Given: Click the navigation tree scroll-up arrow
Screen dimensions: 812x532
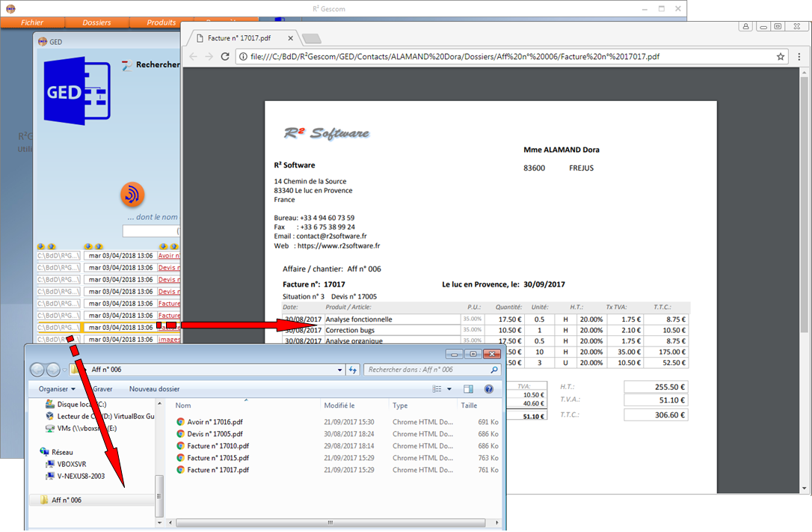Looking at the screenshot, I should [x=159, y=403].
